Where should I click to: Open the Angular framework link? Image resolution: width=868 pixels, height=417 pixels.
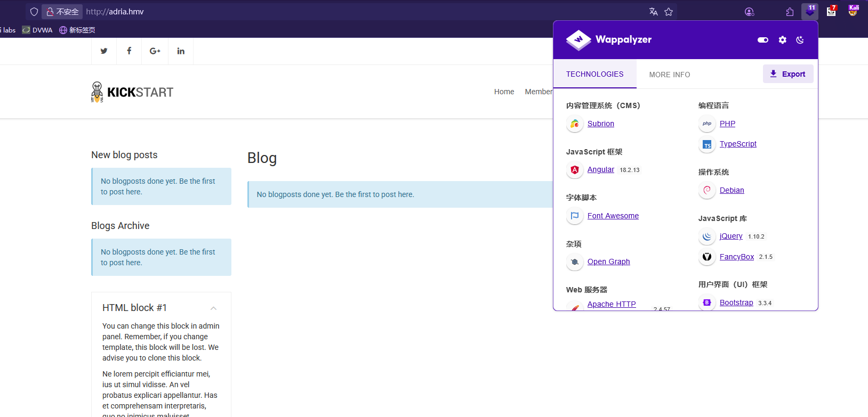point(600,169)
